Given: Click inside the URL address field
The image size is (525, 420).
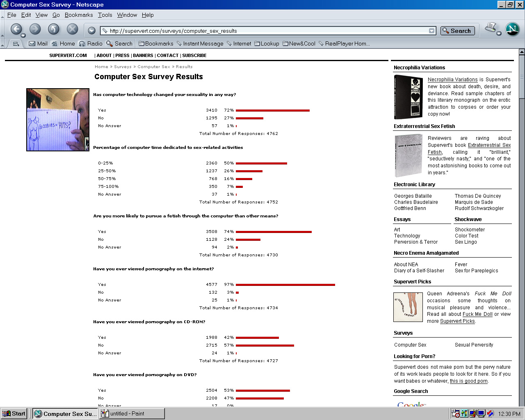Looking at the screenshot, I should (x=267, y=31).
